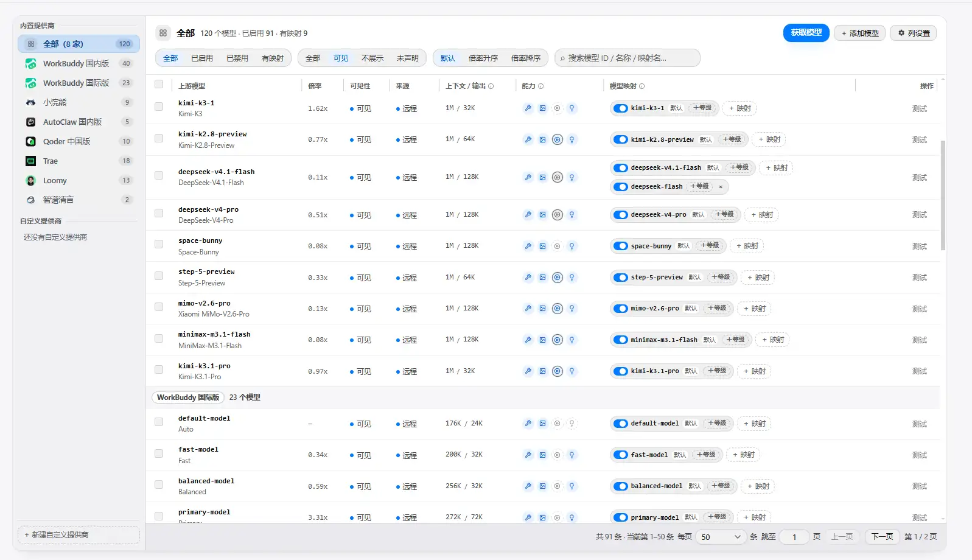
Task: Toggle the primary-model mapping switch
Action: tap(620, 517)
